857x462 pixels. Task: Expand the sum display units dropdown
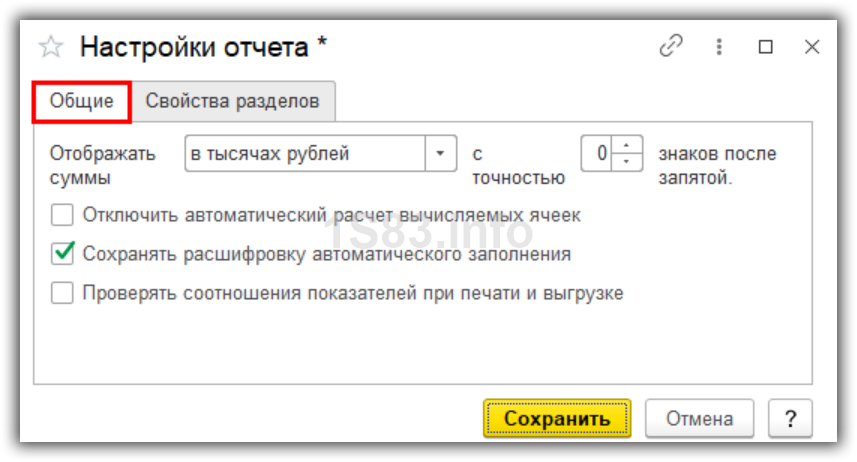click(x=441, y=154)
